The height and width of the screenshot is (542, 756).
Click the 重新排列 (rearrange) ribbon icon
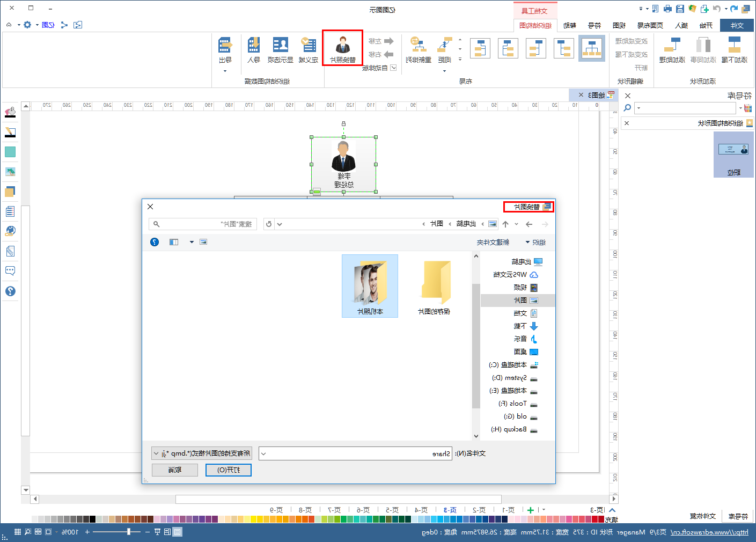[419, 50]
